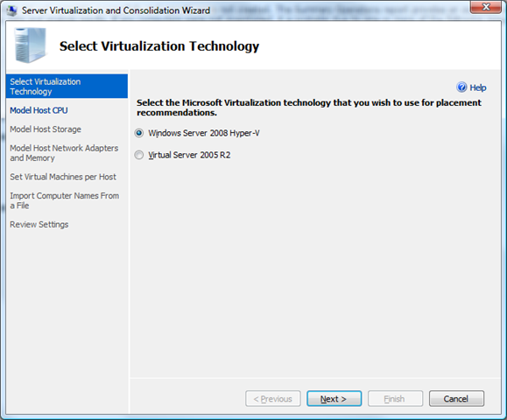
Task: Select the Set Virtual Machines per Host step
Action: pyautogui.click(x=63, y=177)
